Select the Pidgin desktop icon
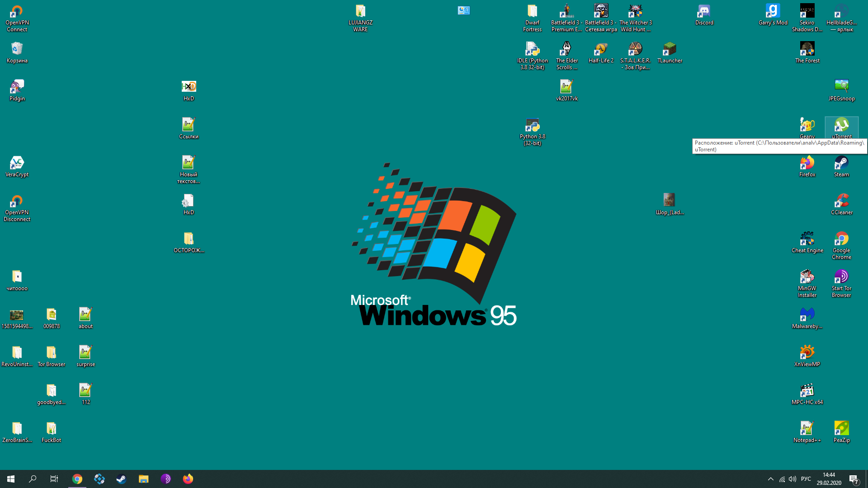This screenshot has width=868, height=488. click(x=17, y=90)
